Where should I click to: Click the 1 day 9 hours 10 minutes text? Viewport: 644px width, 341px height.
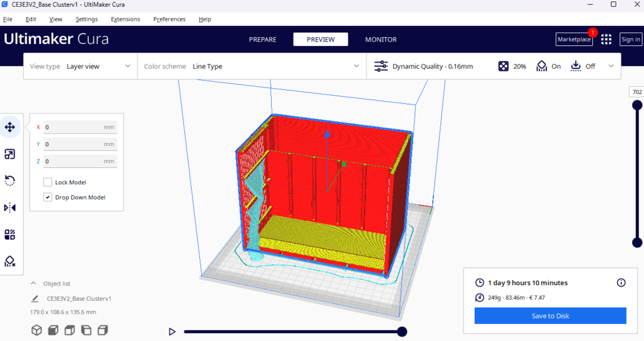(528, 282)
